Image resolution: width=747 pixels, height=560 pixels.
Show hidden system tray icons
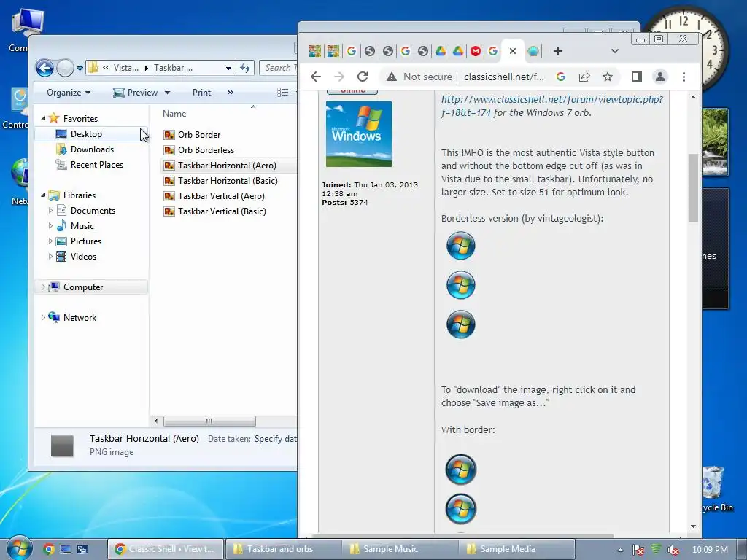pos(620,550)
